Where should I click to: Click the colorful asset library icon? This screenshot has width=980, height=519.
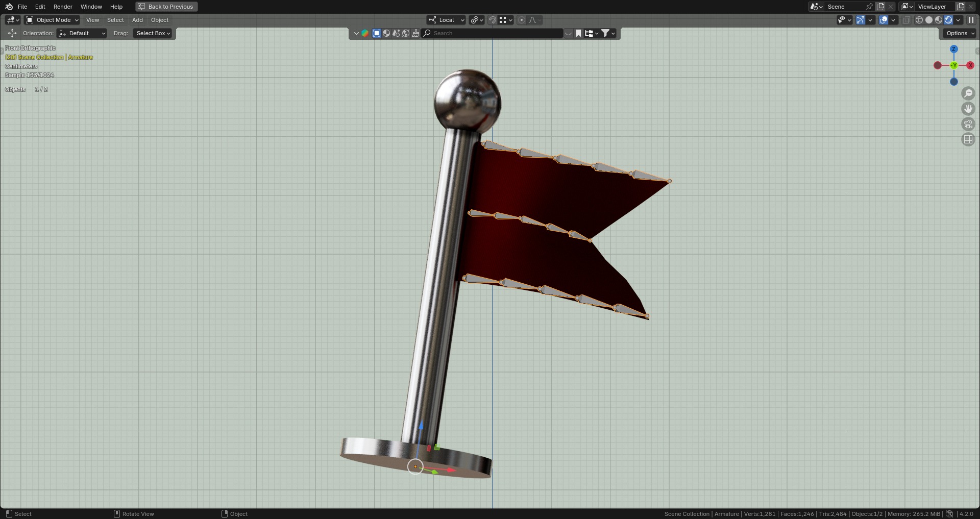(x=365, y=33)
